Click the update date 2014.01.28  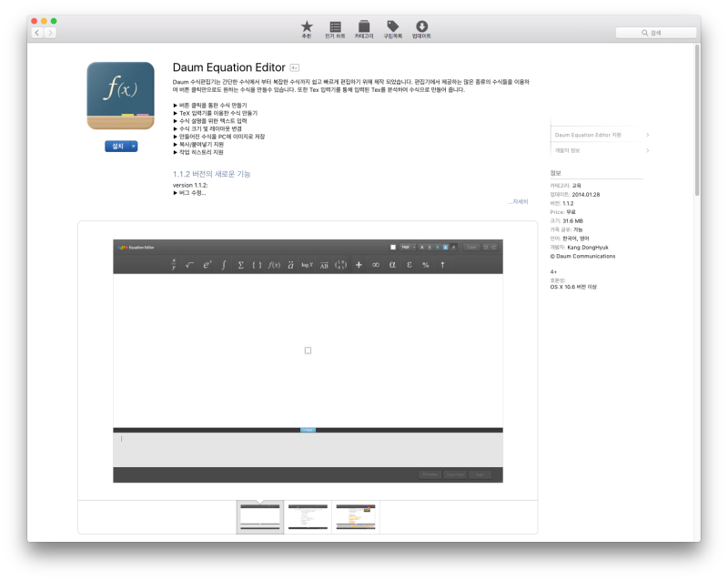click(x=585, y=195)
